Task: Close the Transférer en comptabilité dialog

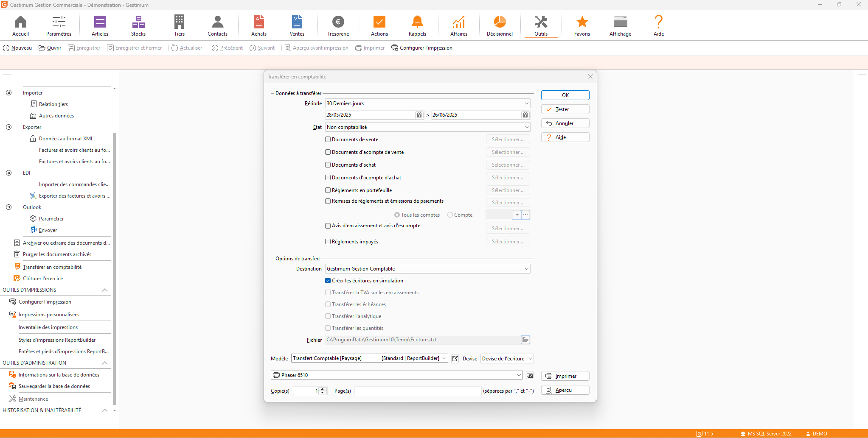Action: pos(590,76)
